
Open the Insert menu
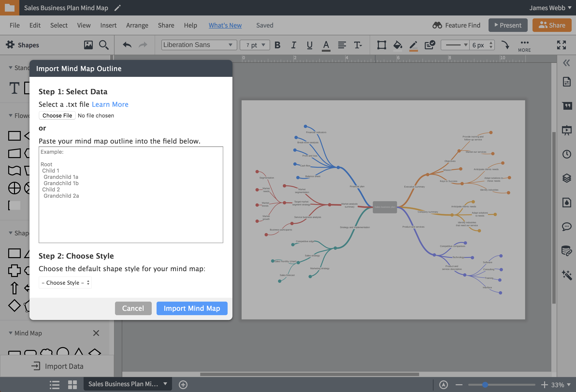point(108,25)
